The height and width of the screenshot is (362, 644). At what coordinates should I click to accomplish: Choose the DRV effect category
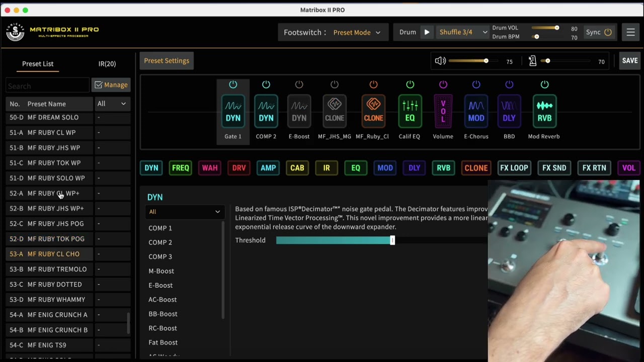pos(239,168)
